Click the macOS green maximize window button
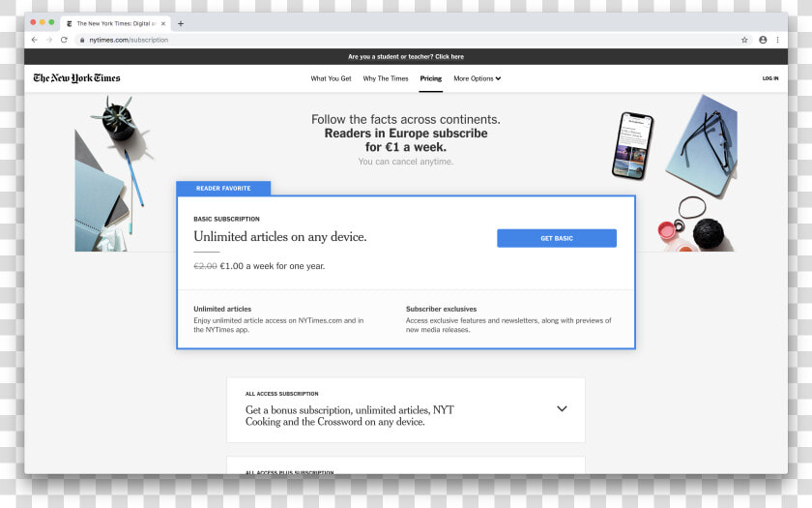This screenshot has width=812, height=508. tap(51, 22)
